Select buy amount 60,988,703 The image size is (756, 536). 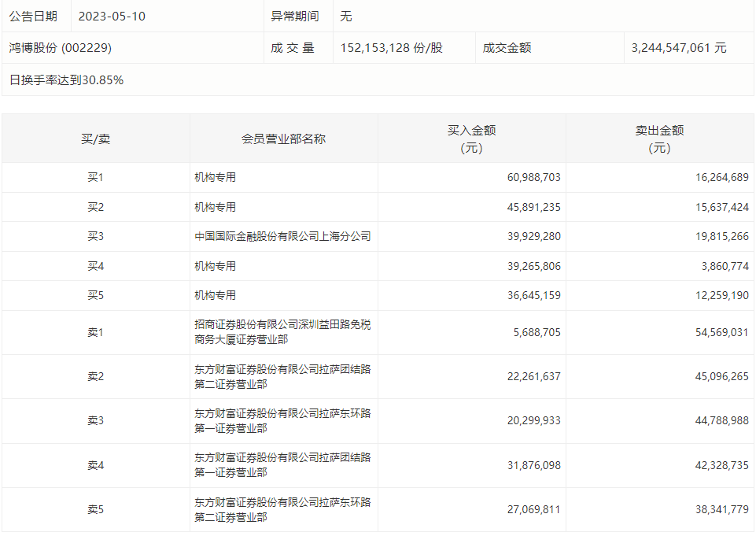pos(533,178)
